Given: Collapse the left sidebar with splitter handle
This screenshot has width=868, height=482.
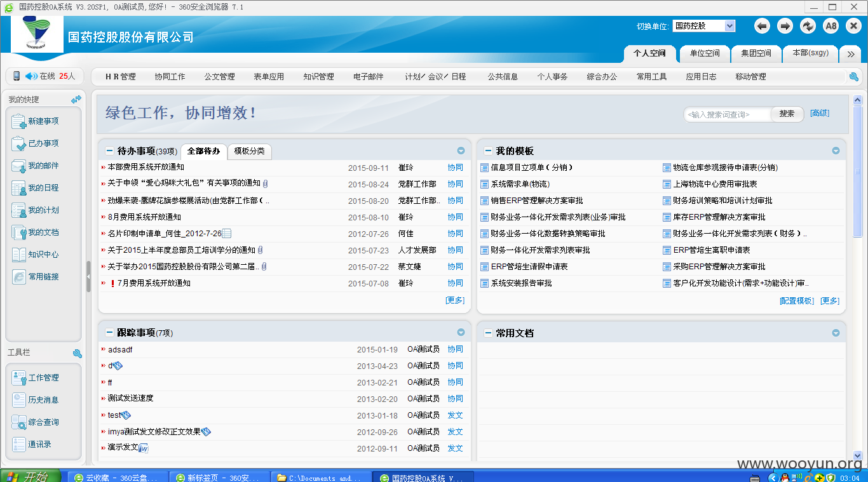Looking at the screenshot, I should click(88, 277).
